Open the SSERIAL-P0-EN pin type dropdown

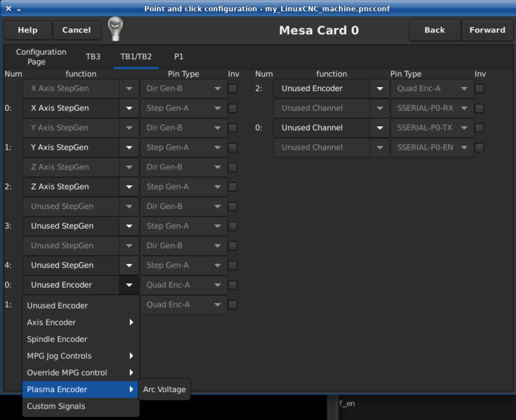[x=432, y=147]
